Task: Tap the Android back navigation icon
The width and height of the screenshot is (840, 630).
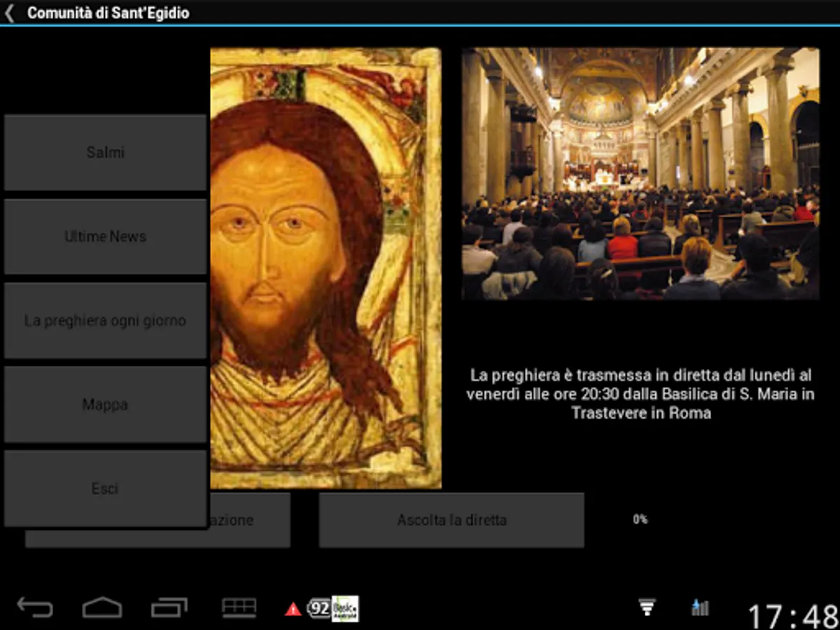Action: pyautogui.click(x=35, y=608)
